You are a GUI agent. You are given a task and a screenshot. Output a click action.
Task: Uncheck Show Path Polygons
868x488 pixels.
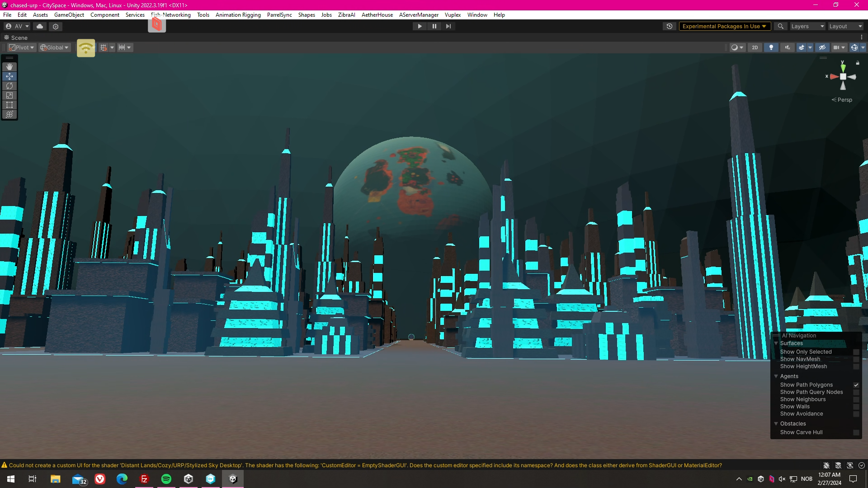[x=856, y=385]
